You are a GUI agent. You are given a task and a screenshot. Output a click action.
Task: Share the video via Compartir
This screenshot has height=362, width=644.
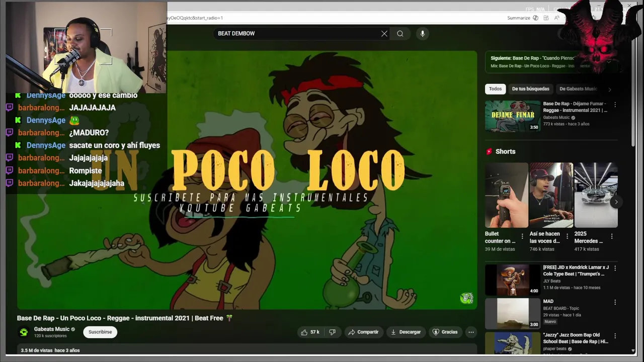pyautogui.click(x=363, y=332)
